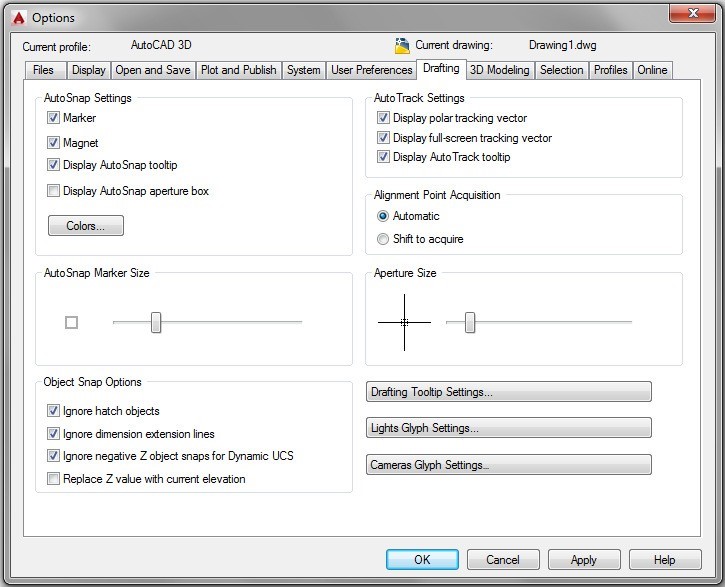
Task: Close the Options dialog window
Action: point(692,13)
